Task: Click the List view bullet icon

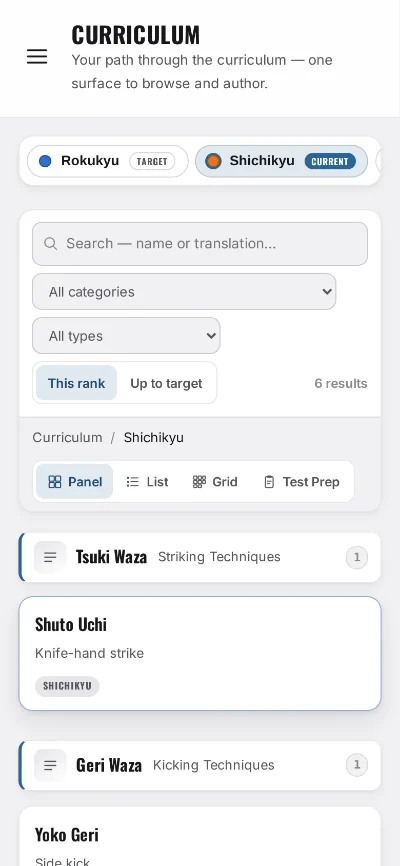Action: click(x=133, y=482)
